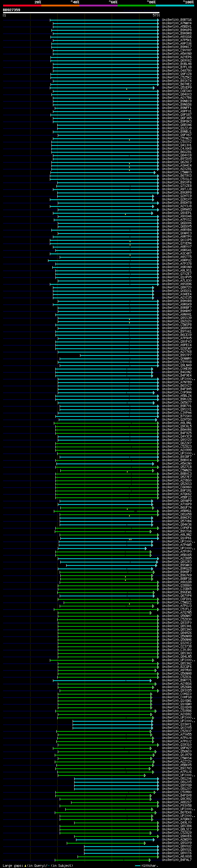Select the UniRef100_B9NGD6 label

(177, 104)
